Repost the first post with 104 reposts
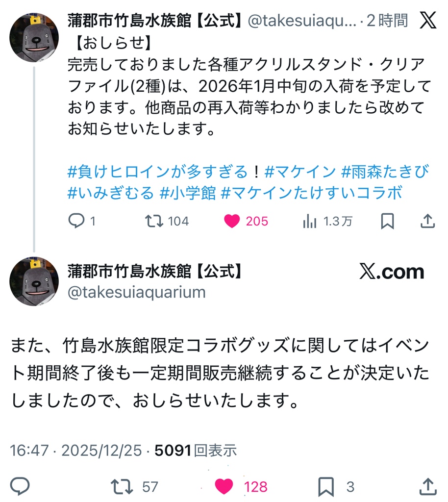This screenshot has height=502, width=448. tap(154, 222)
